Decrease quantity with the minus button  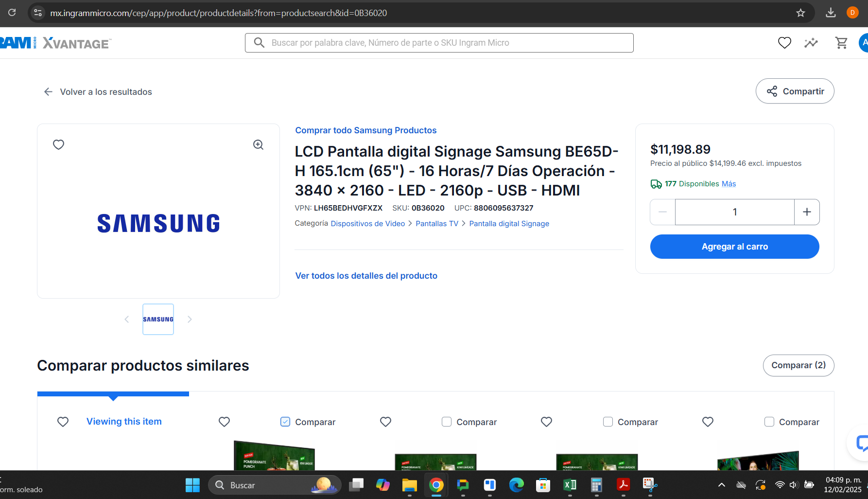pyautogui.click(x=662, y=212)
